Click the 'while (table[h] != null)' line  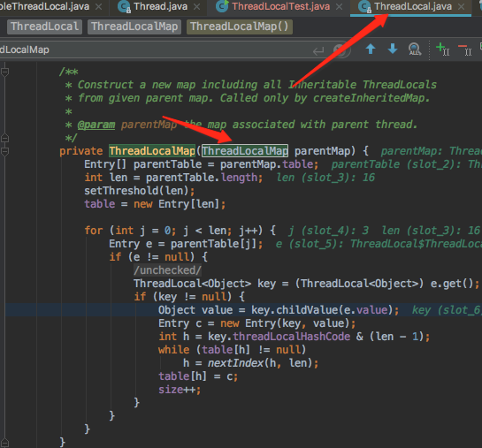point(232,350)
